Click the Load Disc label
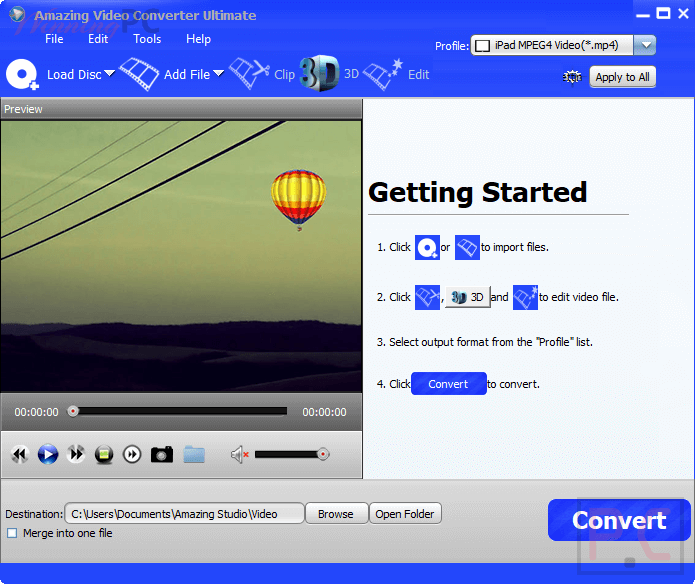Screen dimensions: 695x584 click(74, 74)
